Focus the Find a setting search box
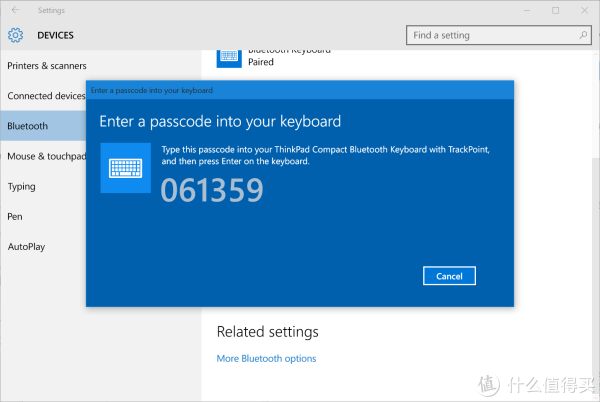The width and height of the screenshot is (600, 402). 499,35
